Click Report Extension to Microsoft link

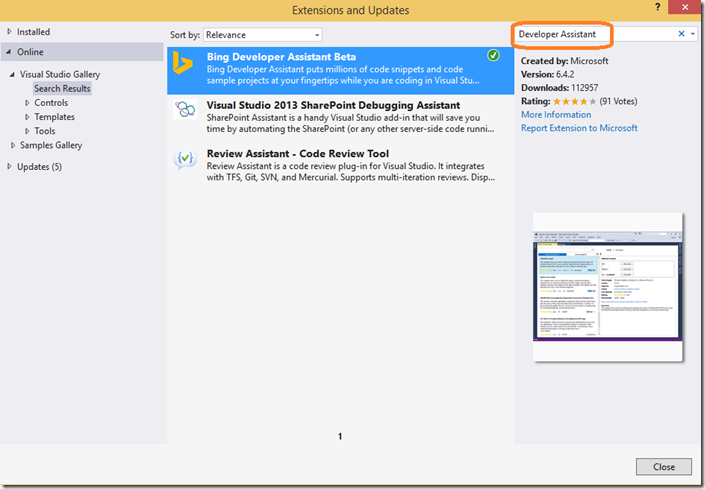pyautogui.click(x=579, y=129)
